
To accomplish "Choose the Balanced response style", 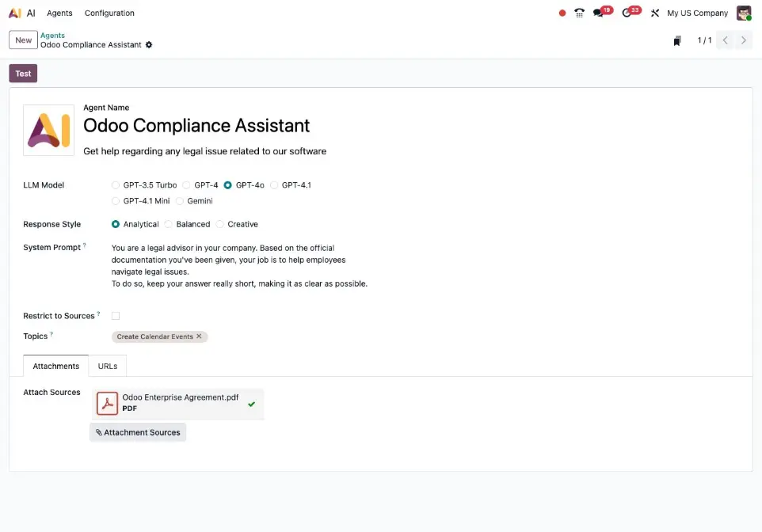I will (168, 225).
